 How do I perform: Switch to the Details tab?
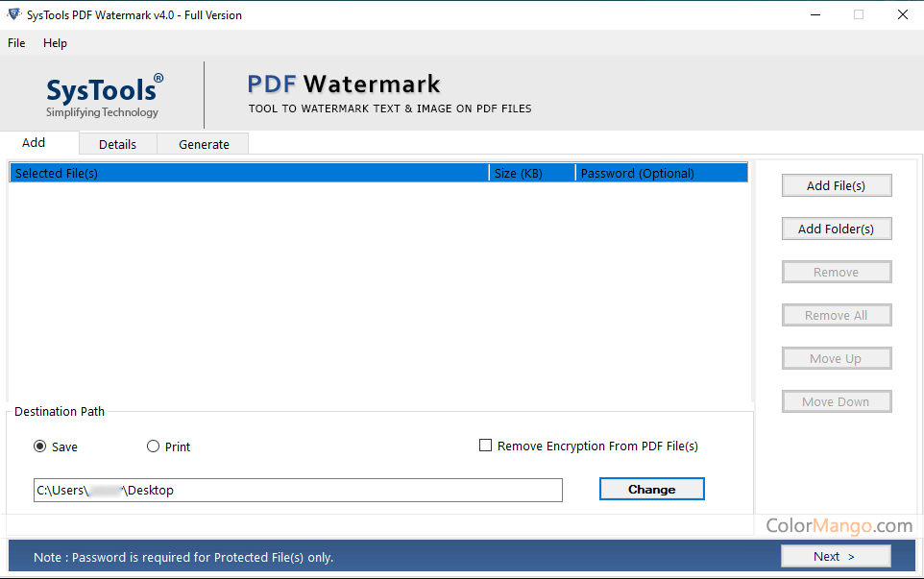117,144
